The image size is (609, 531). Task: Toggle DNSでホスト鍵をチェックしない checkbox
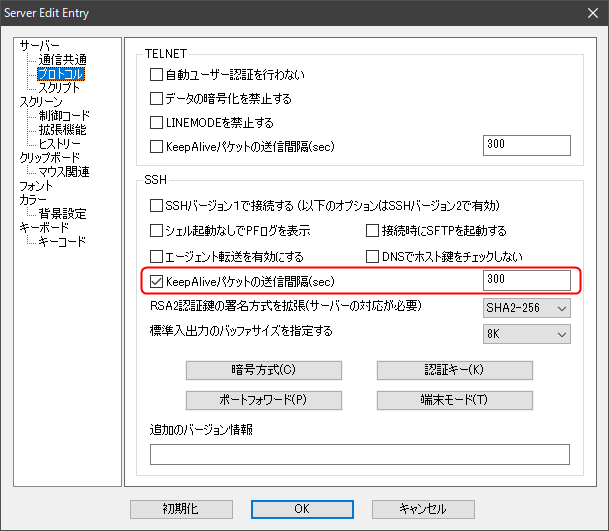(372, 256)
